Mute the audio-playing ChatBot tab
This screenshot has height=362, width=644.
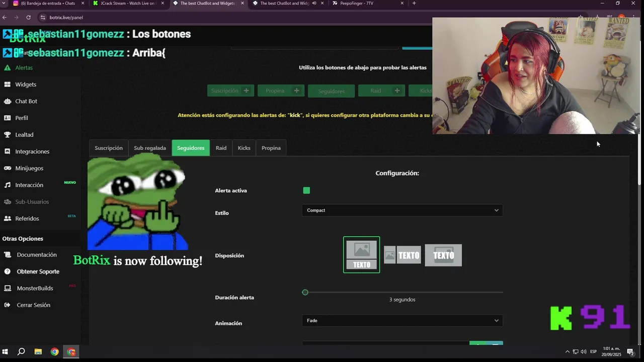pyautogui.click(x=314, y=3)
